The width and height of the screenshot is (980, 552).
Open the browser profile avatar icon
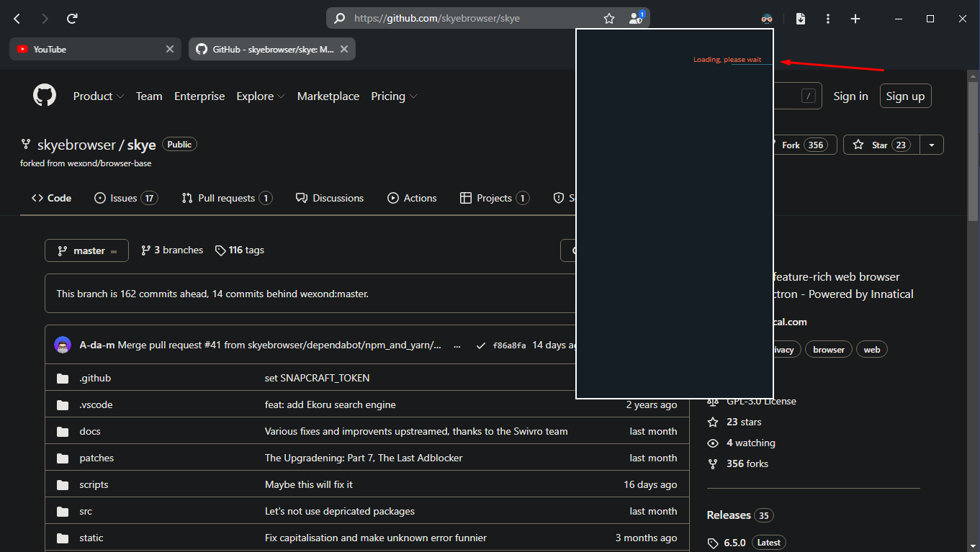pos(634,18)
